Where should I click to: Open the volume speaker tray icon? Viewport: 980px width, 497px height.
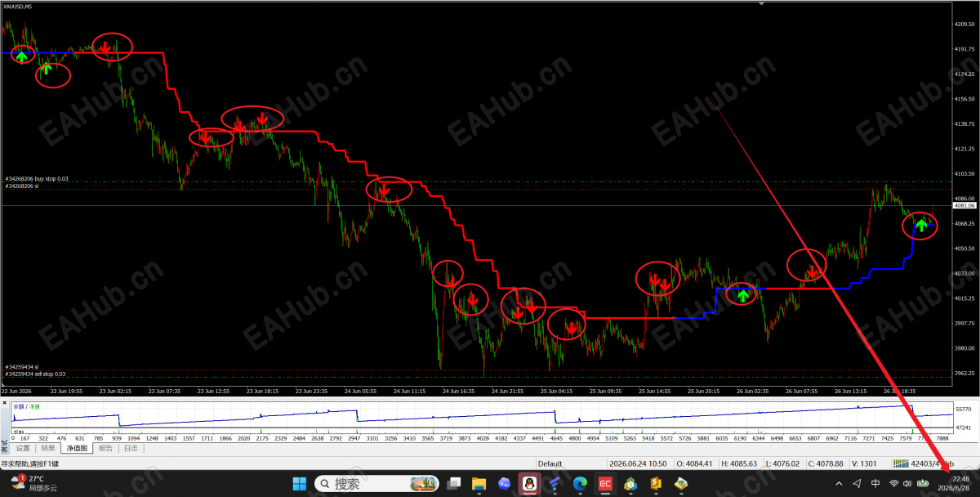click(908, 483)
